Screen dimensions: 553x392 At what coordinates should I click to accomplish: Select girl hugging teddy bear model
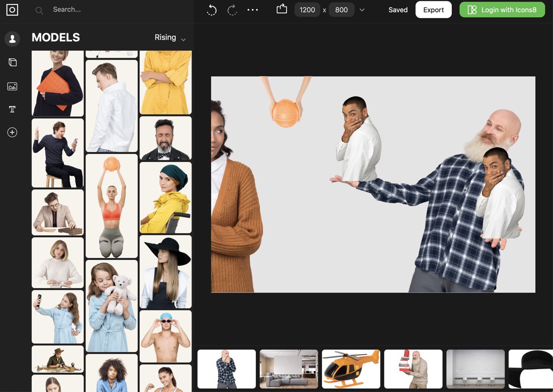111,306
